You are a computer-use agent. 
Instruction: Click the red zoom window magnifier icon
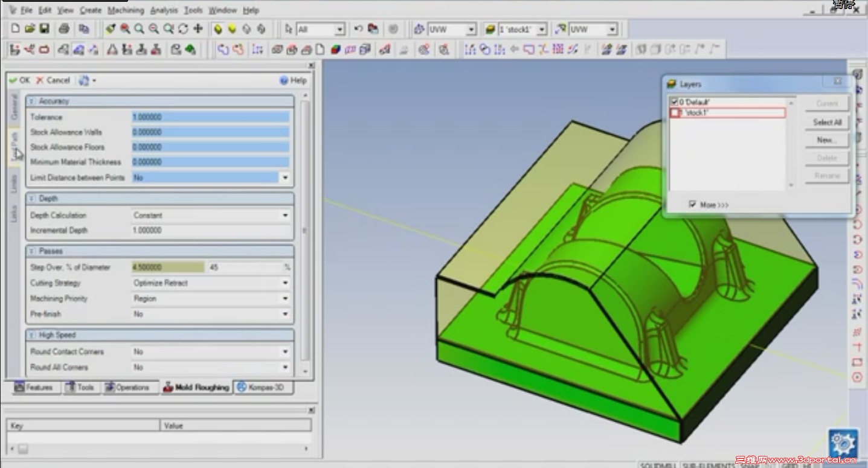click(x=125, y=29)
